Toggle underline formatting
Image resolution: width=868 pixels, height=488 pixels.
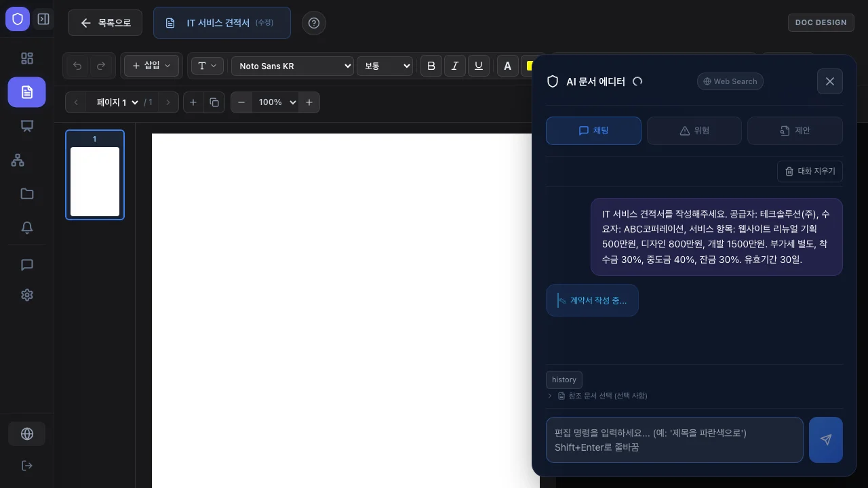pyautogui.click(x=479, y=66)
